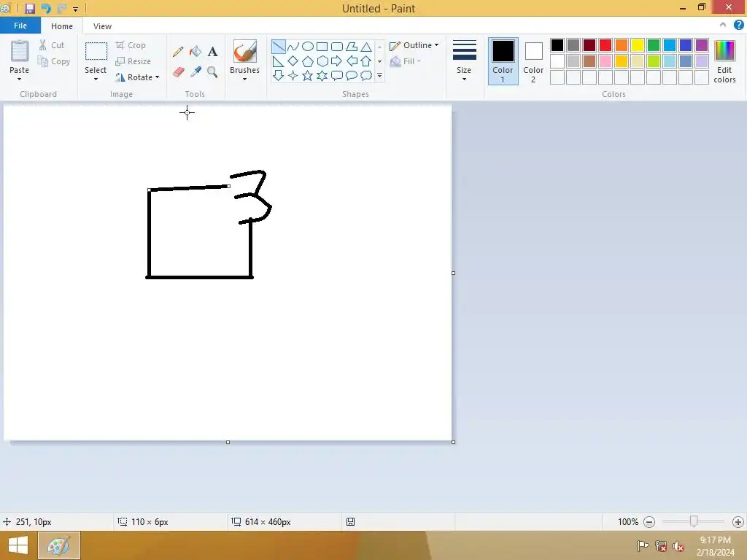Pick the yellow color swatch
This screenshot has height=560, width=747.
pos(638,45)
